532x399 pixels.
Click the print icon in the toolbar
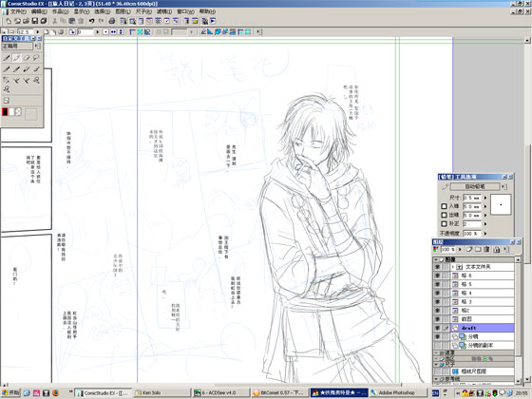[112, 21]
